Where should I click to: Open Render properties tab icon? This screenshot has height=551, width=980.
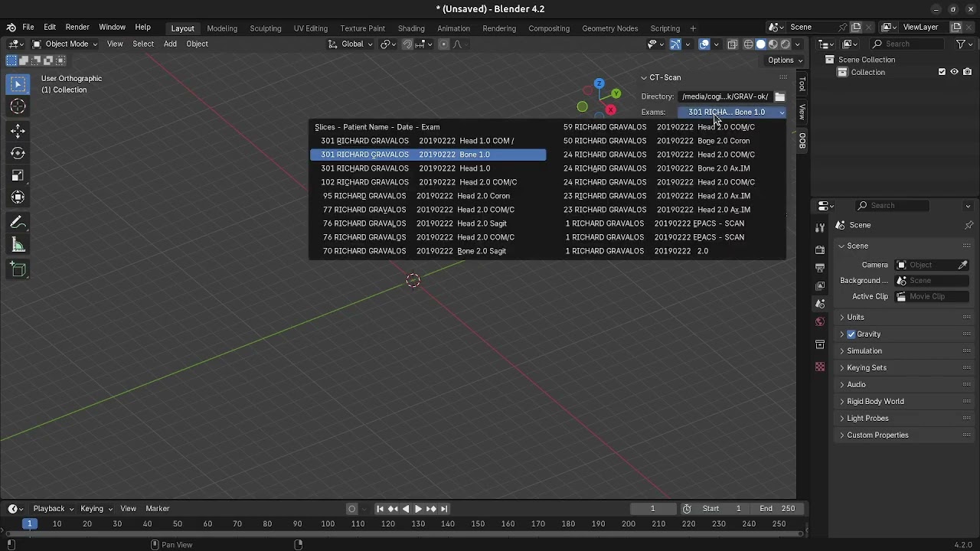[x=820, y=249]
